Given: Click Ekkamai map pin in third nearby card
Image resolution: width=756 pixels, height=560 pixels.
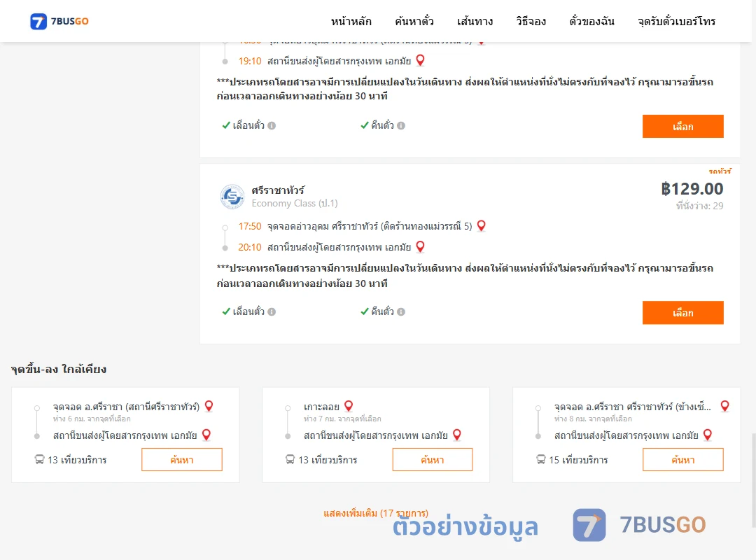Looking at the screenshot, I should tap(708, 435).
